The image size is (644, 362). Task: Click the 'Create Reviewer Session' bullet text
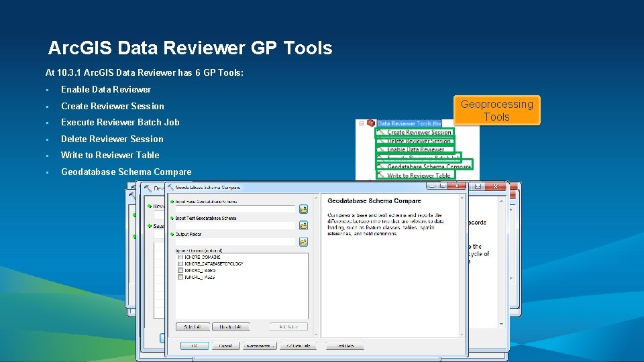coord(113,107)
